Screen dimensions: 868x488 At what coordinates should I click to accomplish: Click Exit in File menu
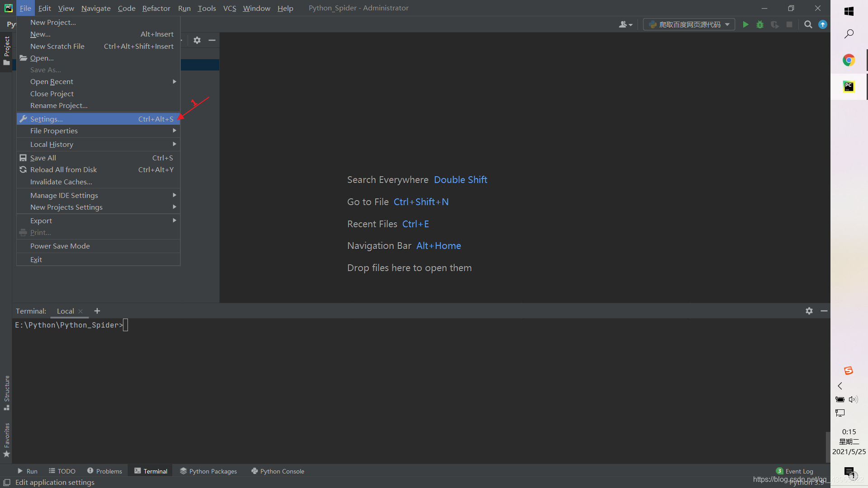pos(98,259)
